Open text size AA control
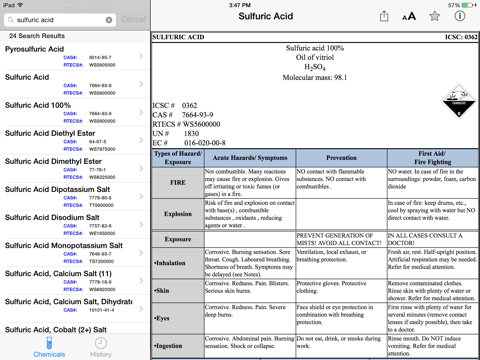 [409, 16]
